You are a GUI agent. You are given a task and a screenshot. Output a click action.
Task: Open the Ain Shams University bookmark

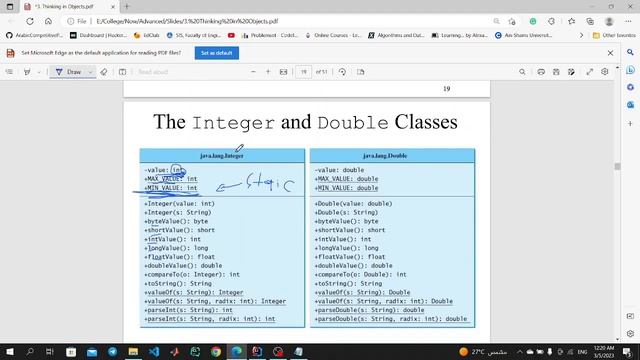(523, 36)
